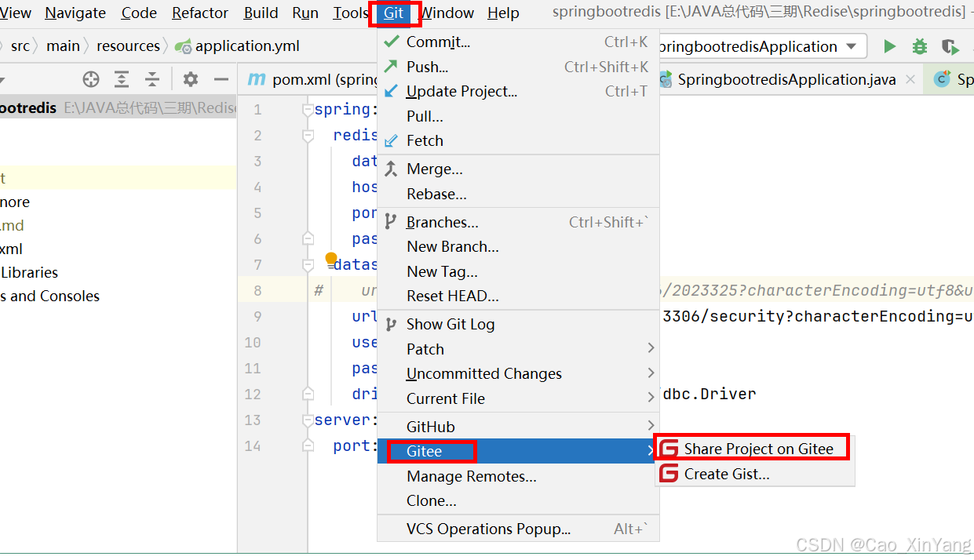974x560 pixels.
Task: Collapse the datasource block on line 7
Action: (x=308, y=265)
